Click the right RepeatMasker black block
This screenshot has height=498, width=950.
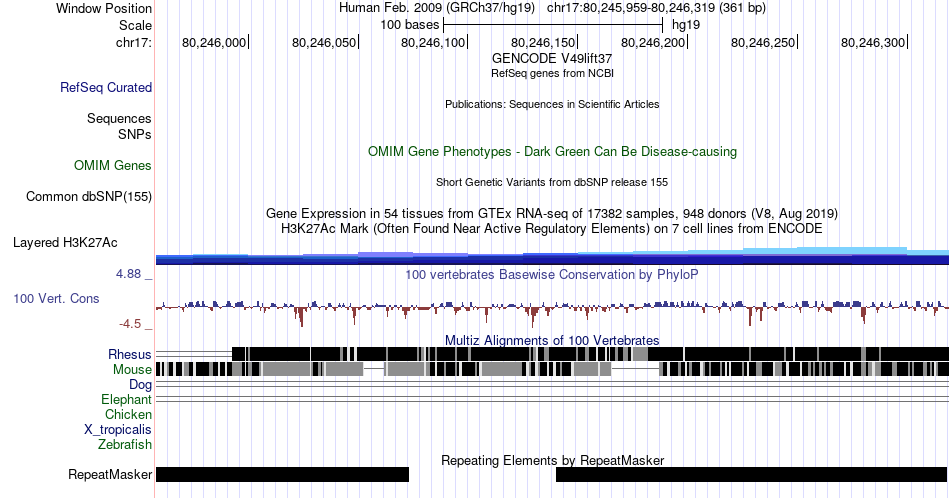coord(751,474)
